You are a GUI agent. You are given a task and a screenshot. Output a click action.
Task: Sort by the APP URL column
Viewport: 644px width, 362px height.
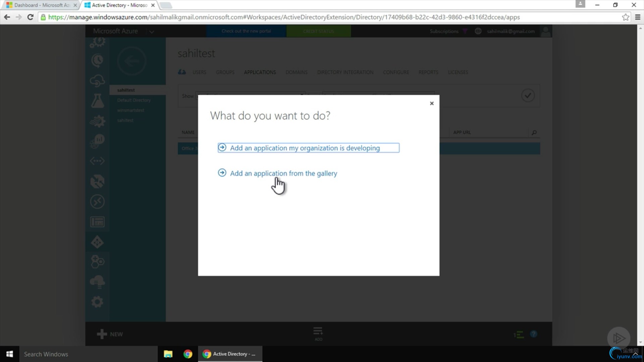[x=462, y=132]
